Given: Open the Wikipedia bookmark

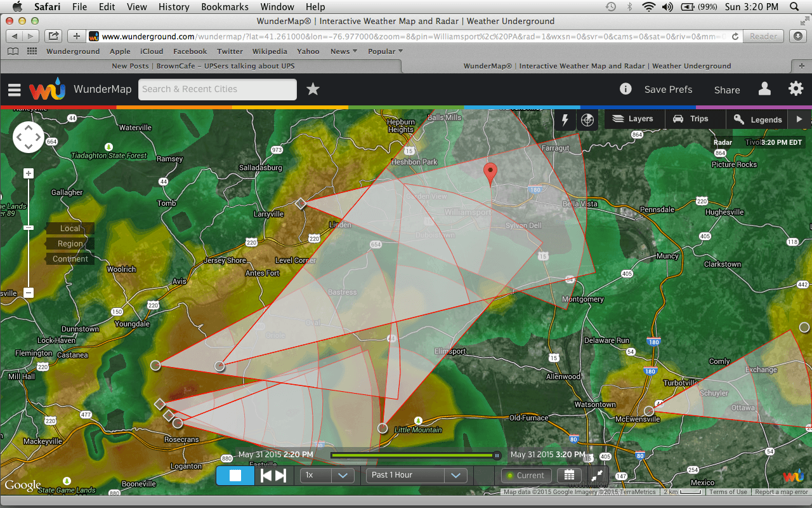Looking at the screenshot, I should pos(270,51).
